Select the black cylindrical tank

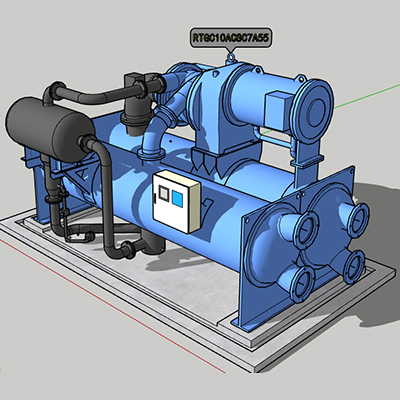(x=50, y=129)
